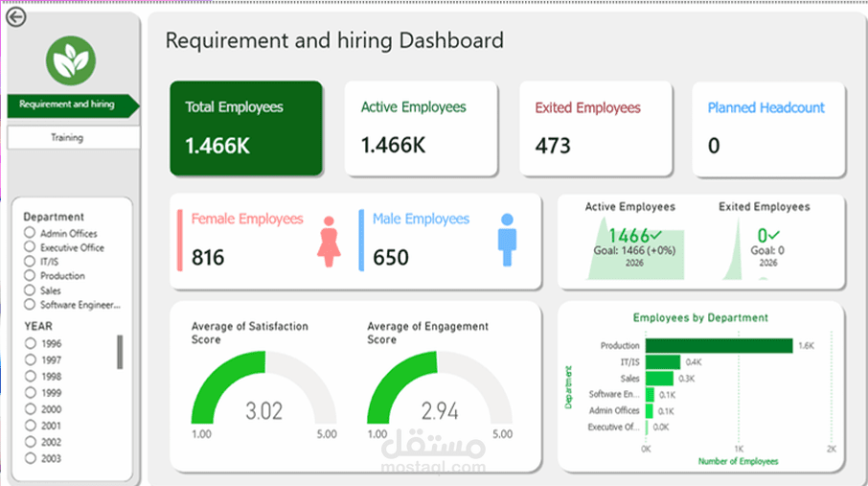Click the Admin Offices bar in chart
The image size is (868, 486).
(650, 411)
